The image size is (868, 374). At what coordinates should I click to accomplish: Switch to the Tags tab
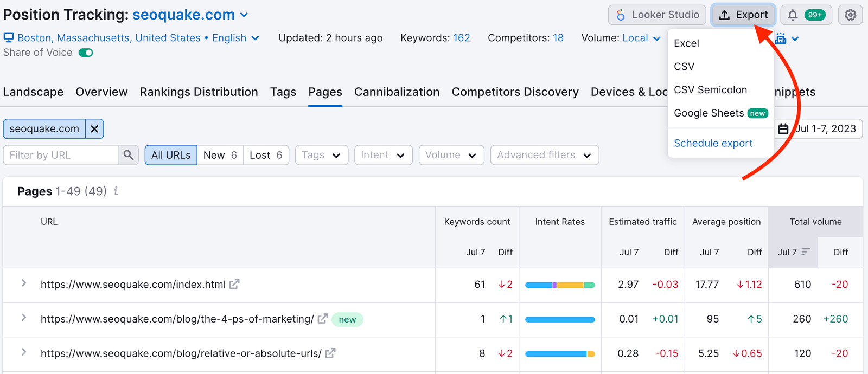283,92
